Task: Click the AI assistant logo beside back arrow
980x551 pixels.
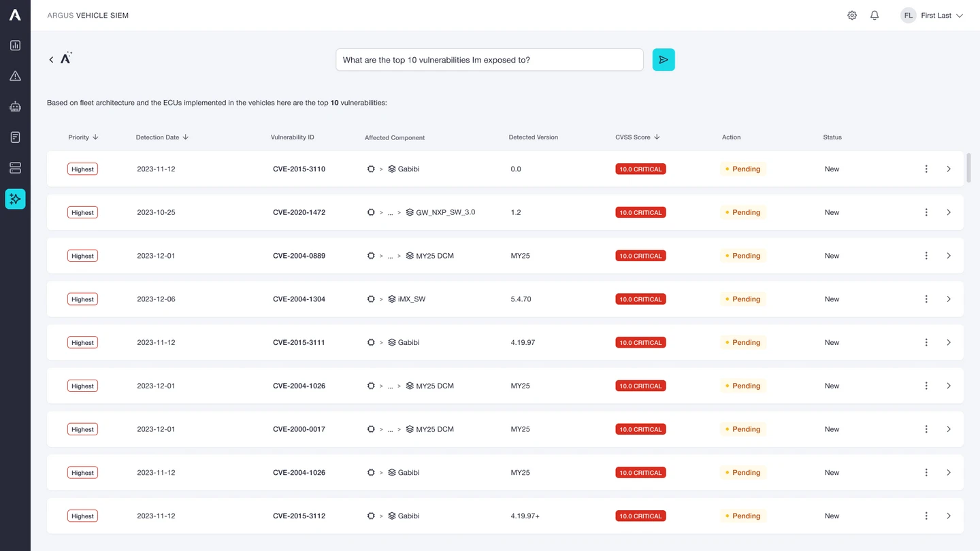Action: pos(66,59)
